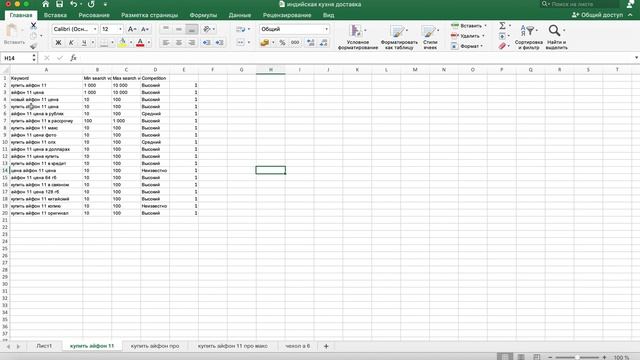The width and height of the screenshot is (640, 360).
Task: Increase decimal places
Action: (x=311, y=42)
